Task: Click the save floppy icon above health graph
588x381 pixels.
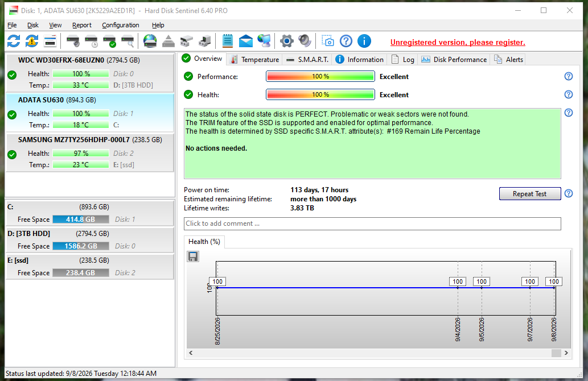Action: tap(193, 256)
